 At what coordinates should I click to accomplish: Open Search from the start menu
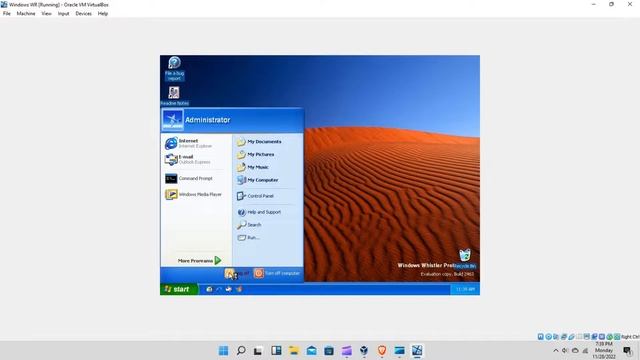coord(249,224)
